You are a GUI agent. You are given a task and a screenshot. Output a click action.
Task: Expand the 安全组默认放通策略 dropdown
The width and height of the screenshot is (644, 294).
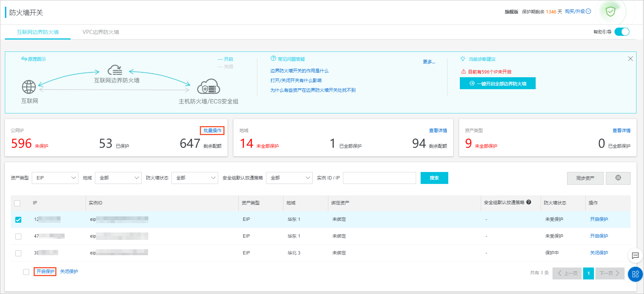[x=289, y=178]
